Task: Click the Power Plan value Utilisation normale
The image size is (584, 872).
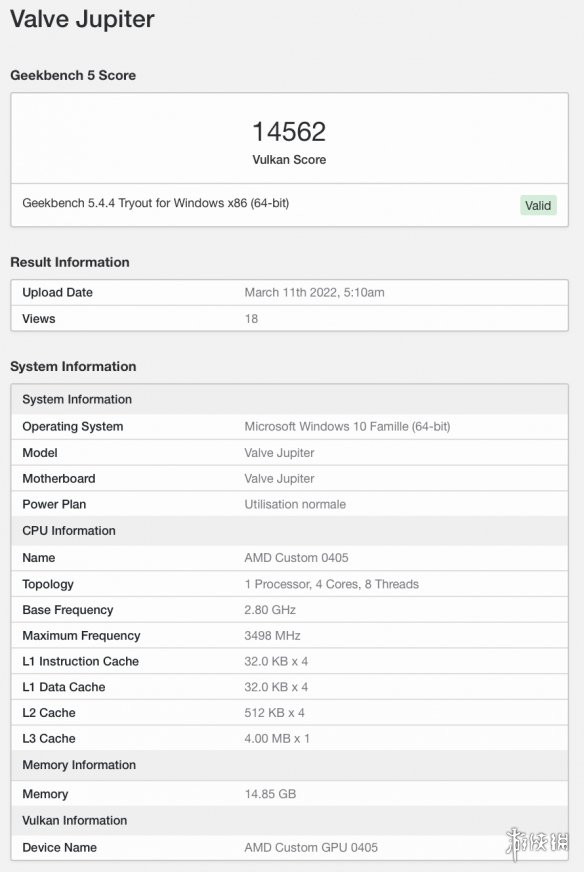Action: pyautogui.click(x=295, y=504)
